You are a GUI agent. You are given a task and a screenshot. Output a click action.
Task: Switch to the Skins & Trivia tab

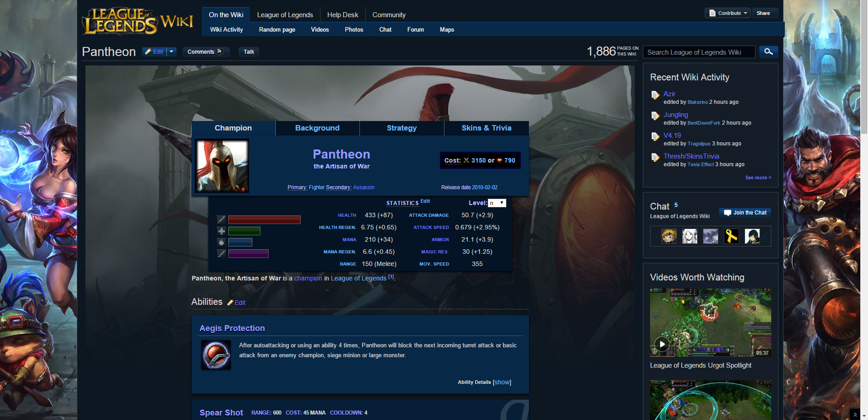point(486,128)
